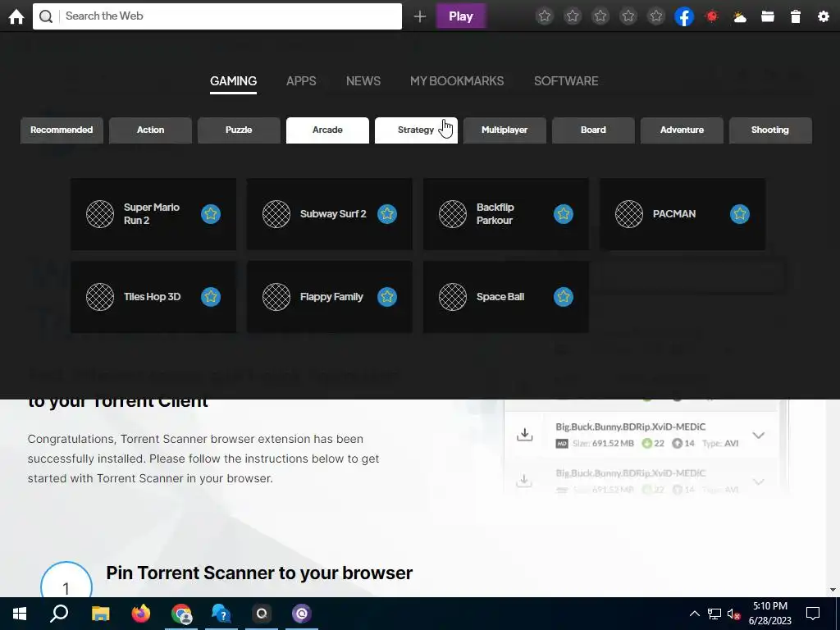This screenshot has height=630, width=840.
Task: Bookmark Flappy Family with its star
Action: (387, 297)
